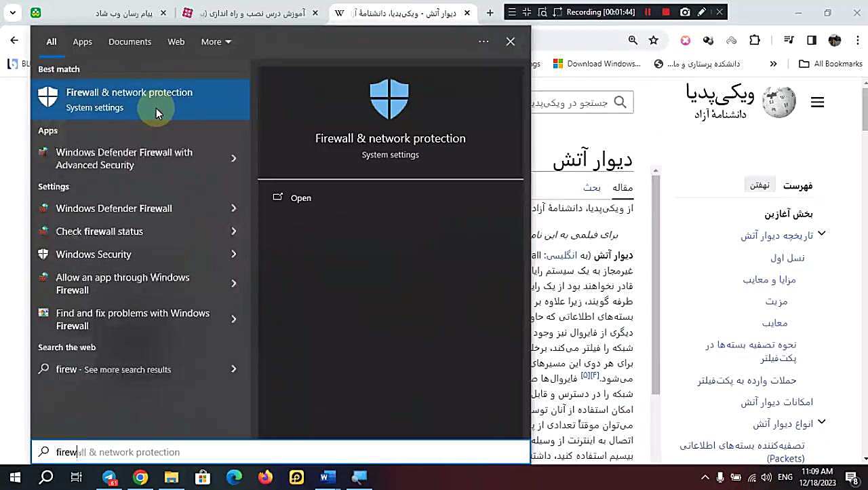
Task: Open مزایا و معایب contents link
Action: (769, 280)
